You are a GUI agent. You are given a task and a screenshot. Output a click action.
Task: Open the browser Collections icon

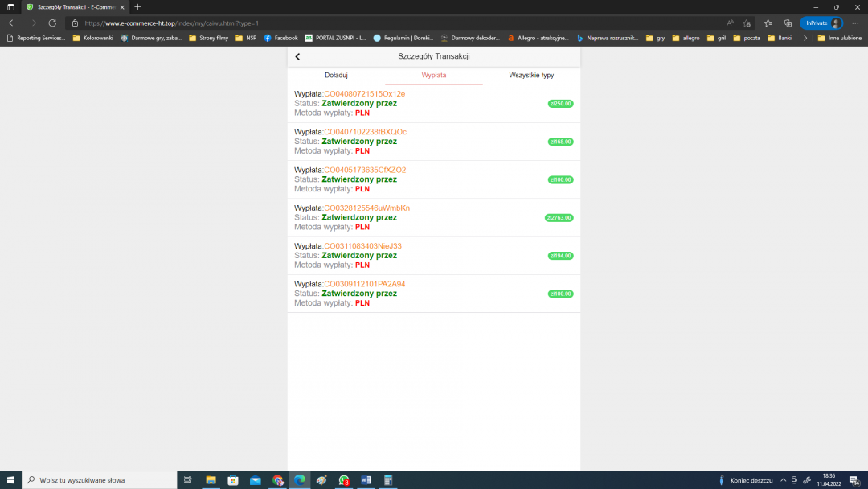coord(788,23)
